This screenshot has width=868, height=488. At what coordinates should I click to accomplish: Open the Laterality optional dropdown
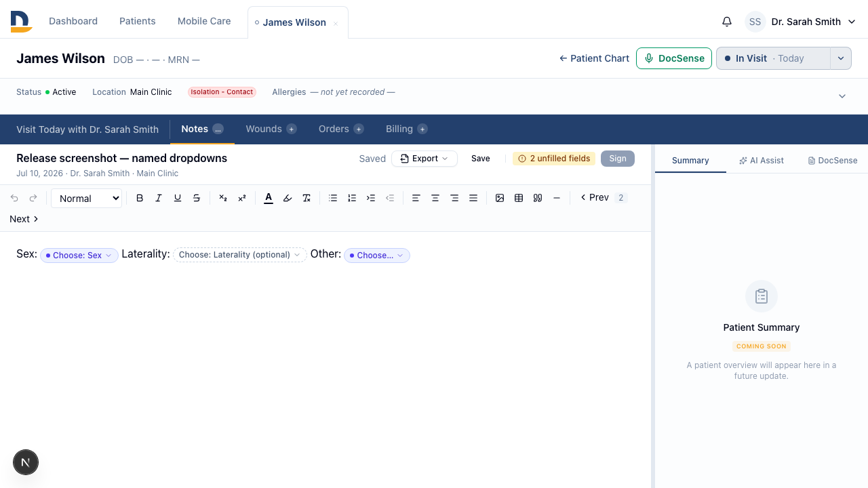(240, 255)
